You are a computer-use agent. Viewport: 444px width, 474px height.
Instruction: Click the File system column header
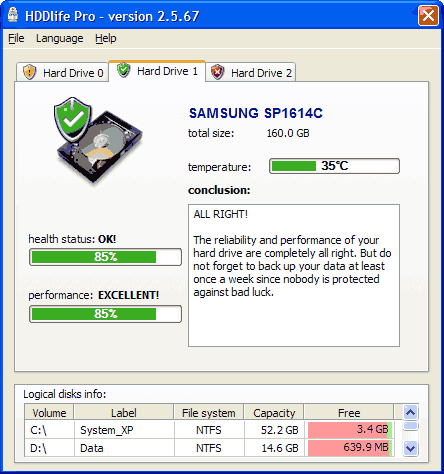pyautogui.click(x=209, y=413)
